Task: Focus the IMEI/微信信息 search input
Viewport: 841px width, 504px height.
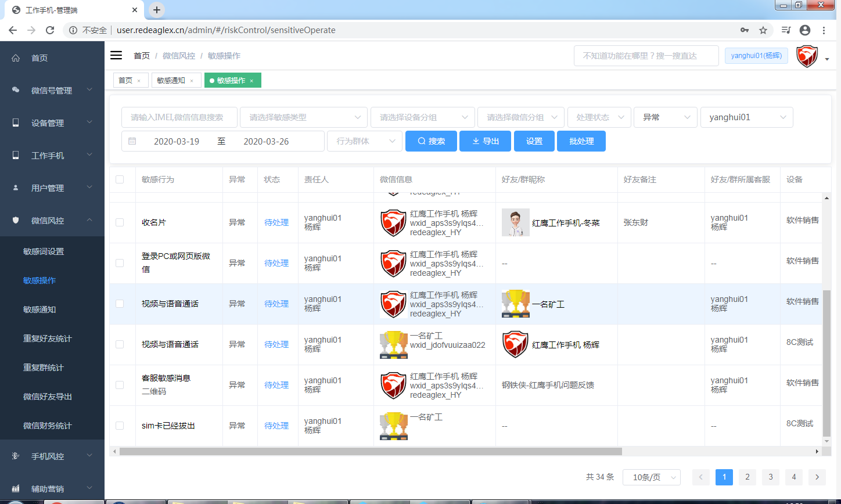Action: (x=179, y=117)
